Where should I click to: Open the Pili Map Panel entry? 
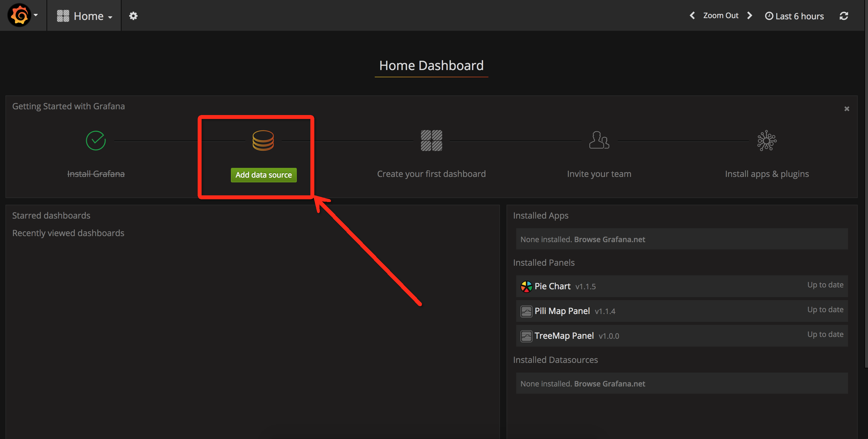682,311
